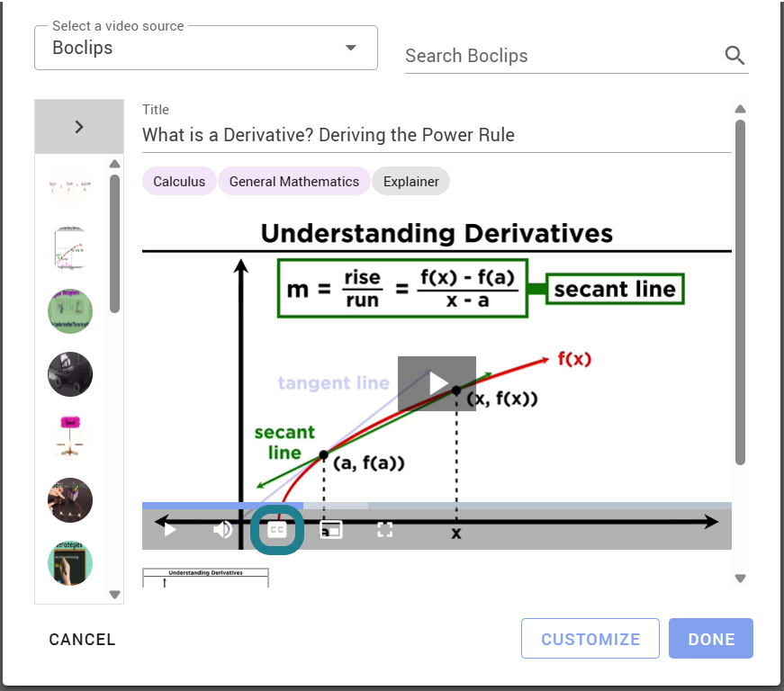Viewport: 784px width, 691px height.
Task: Click the CUSTOMIZE button
Action: [x=590, y=639]
